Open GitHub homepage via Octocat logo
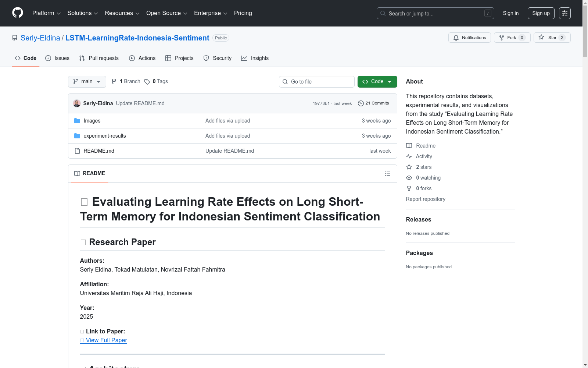588x368 pixels. (x=18, y=13)
